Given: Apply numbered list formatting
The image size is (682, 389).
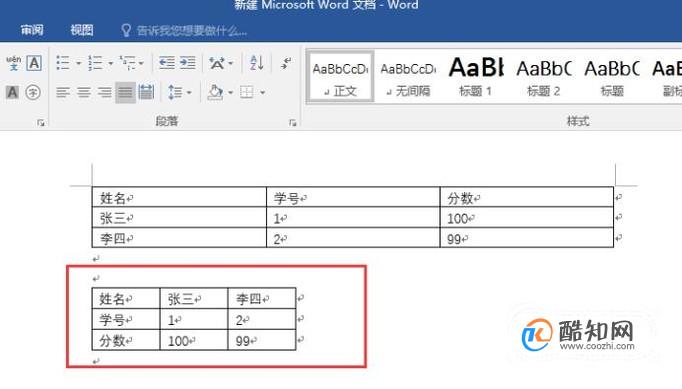Looking at the screenshot, I should pos(95,63).
